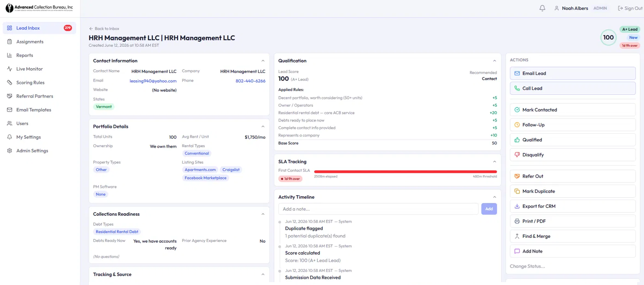The height and width of the screenshot is (285, 644).
Task: Click the Email Templates envelope icon
Action: pos(9,110)
